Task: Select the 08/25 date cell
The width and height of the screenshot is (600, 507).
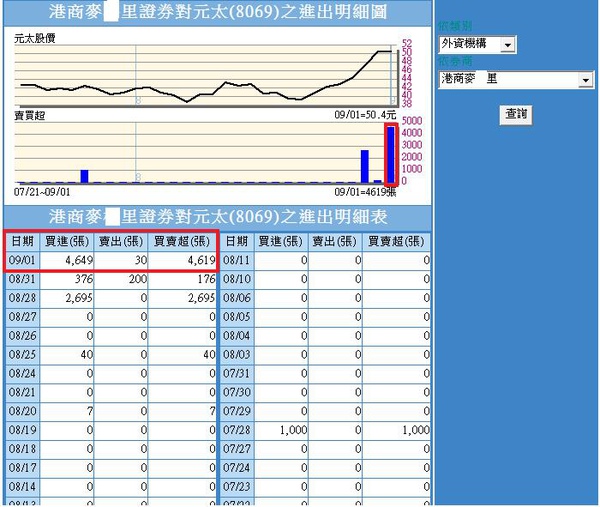Action: pyautogui.click(x=22, y=355)
